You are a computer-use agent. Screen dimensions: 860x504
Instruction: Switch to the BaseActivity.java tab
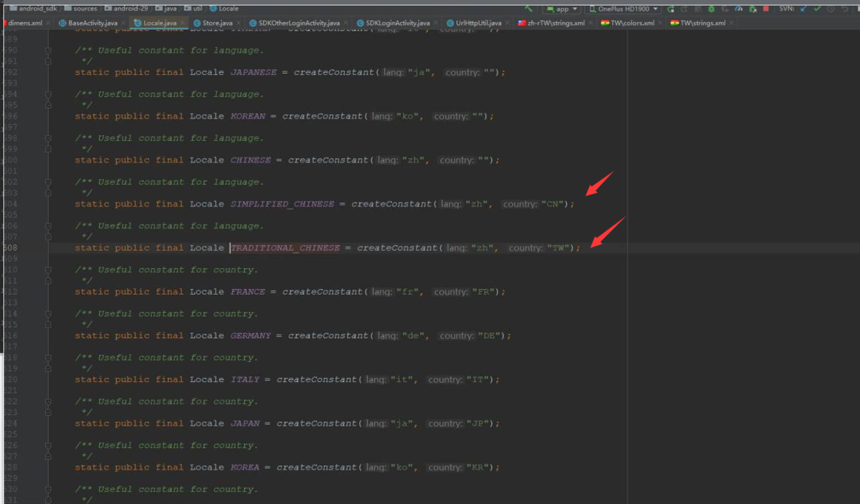[x=87, y=23]
